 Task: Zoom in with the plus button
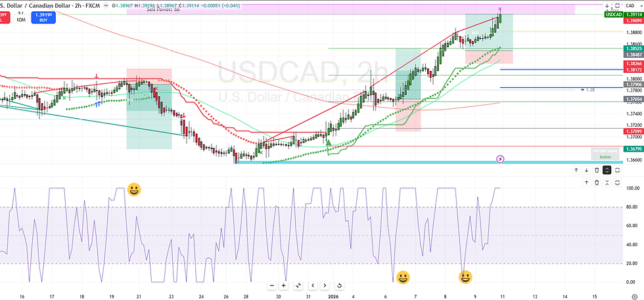(x=284, y=285)
